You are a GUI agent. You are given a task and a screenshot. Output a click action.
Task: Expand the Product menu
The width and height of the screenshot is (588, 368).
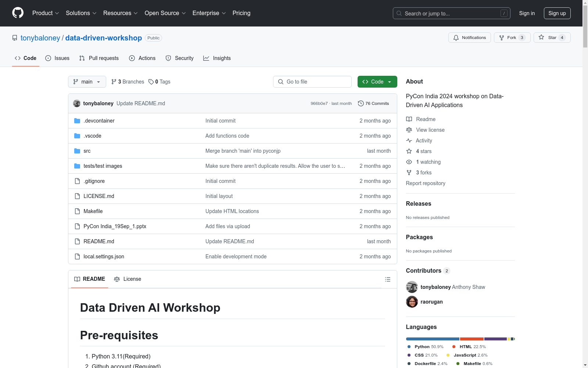pyautogui.click(x=46, y=13)
